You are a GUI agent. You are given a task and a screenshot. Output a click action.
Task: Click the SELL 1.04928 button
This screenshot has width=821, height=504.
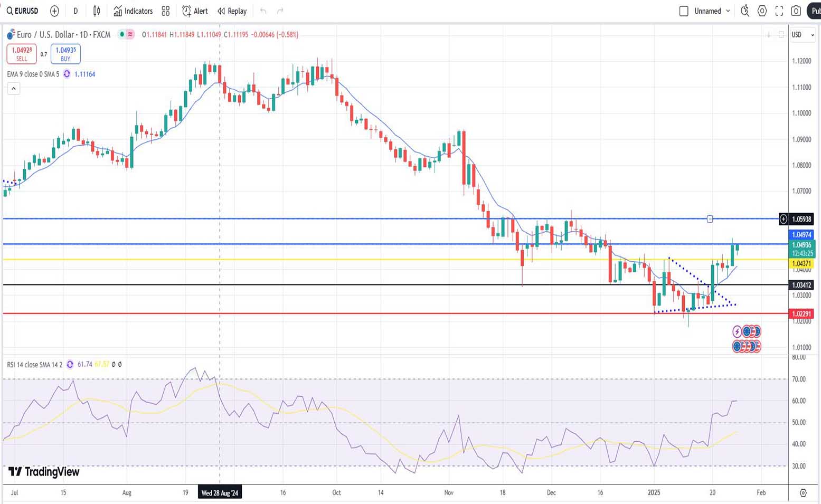[x=22, y=54]
